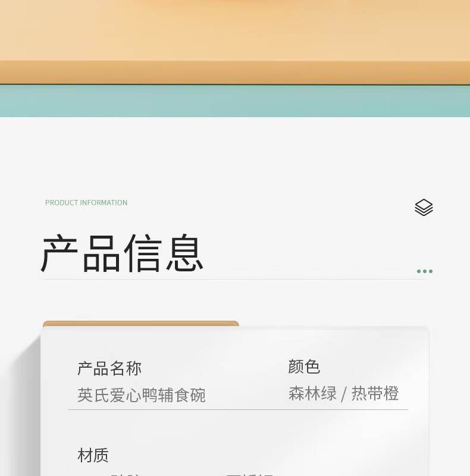Click the teal green stripe band

point(235,101)
